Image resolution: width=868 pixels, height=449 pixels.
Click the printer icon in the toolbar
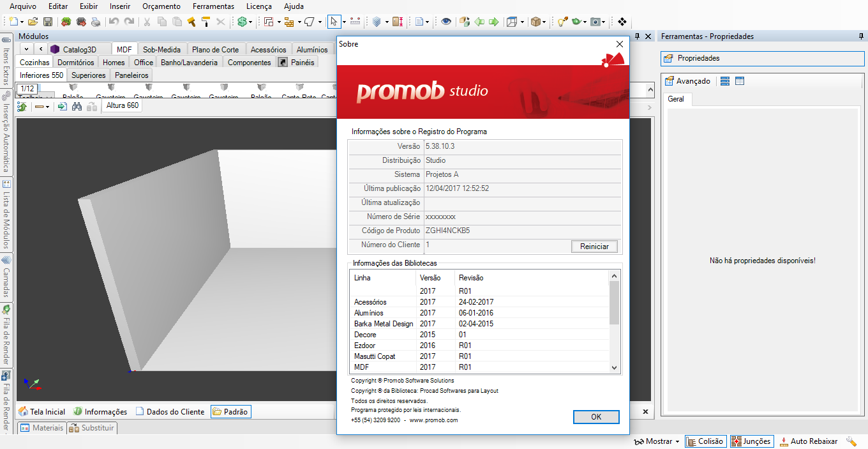[x=95, y=22]
